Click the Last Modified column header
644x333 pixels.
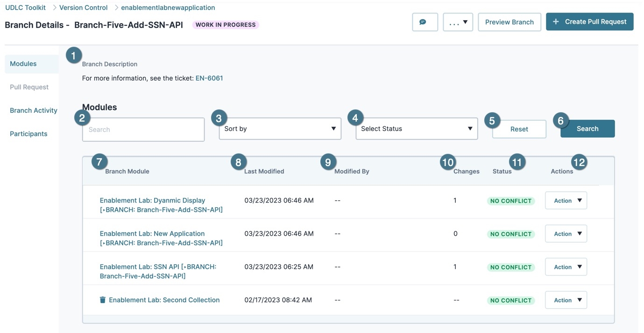(264, 171)
